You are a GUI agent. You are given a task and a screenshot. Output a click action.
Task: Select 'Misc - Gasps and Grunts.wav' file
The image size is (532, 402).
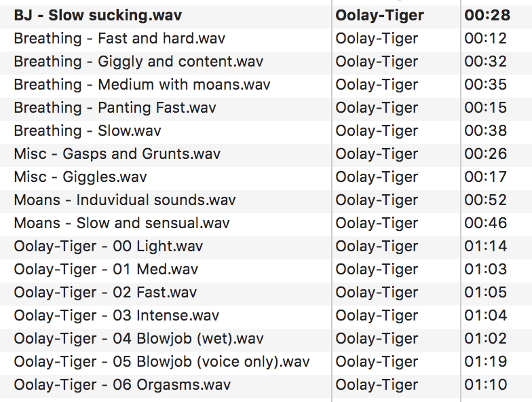117,153
